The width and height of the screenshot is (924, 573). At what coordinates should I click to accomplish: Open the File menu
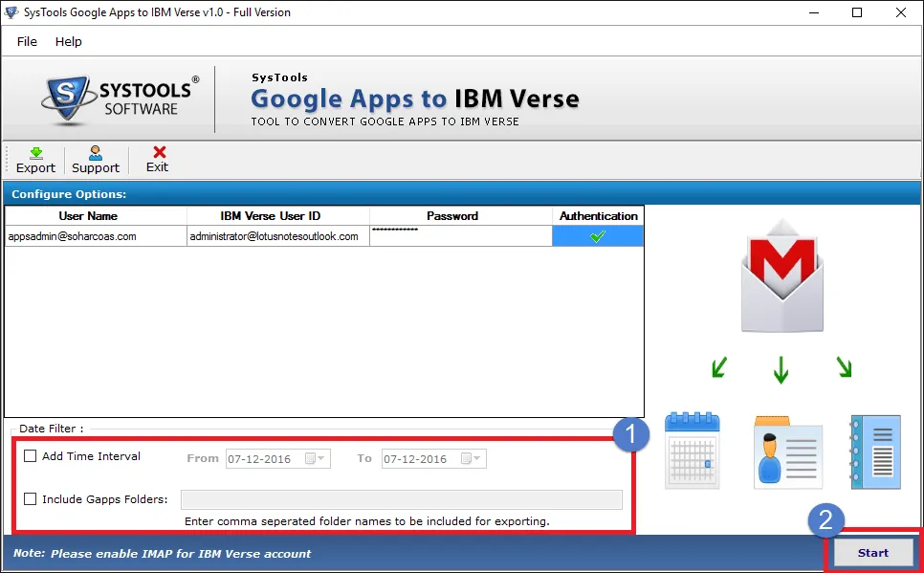pos(27,41)
